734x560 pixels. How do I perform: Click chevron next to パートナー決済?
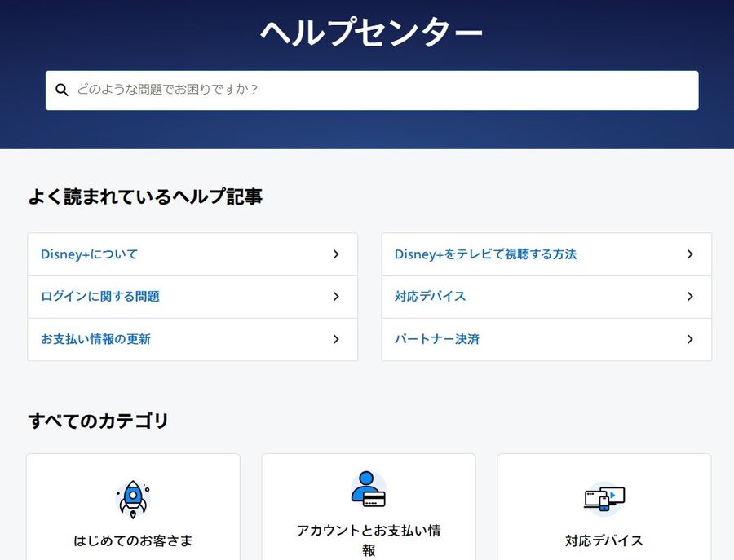(x=690, y=339)
